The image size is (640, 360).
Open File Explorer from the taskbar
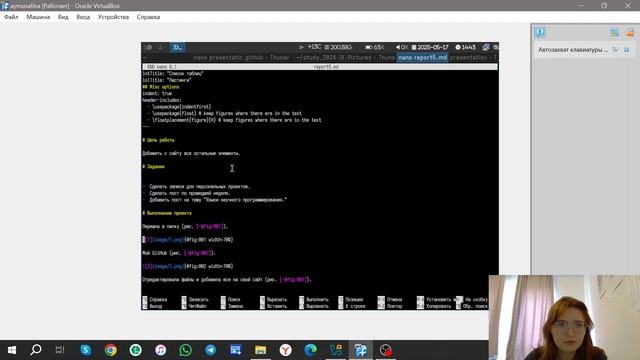click(x=260, y=350)
